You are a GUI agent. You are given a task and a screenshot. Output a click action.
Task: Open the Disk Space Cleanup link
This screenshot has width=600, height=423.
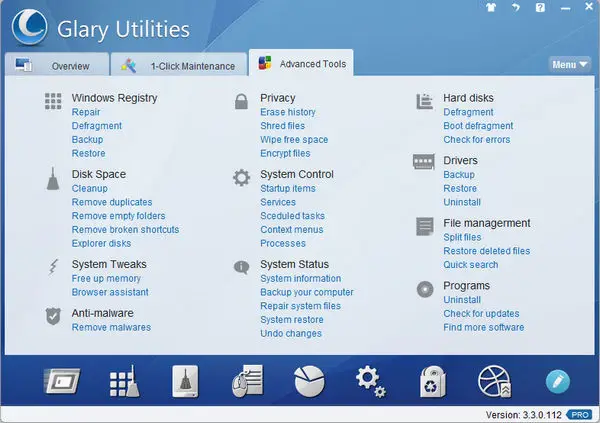tap(90, 189)
